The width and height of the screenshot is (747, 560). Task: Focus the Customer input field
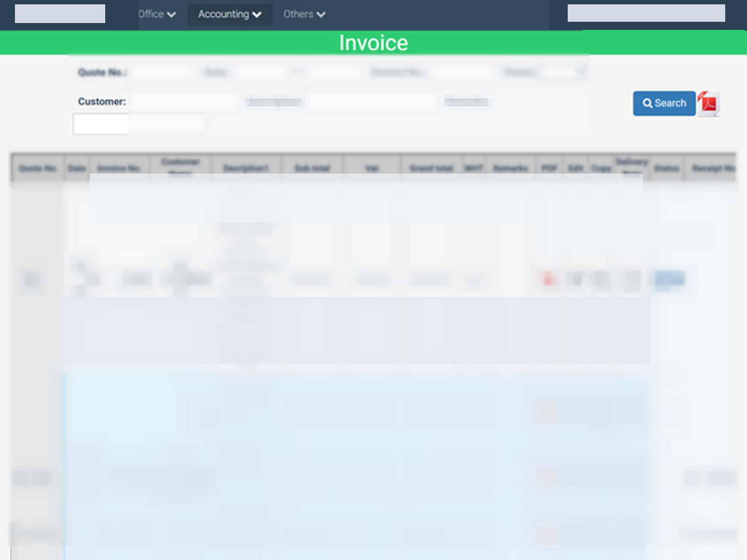click(183, 101)
